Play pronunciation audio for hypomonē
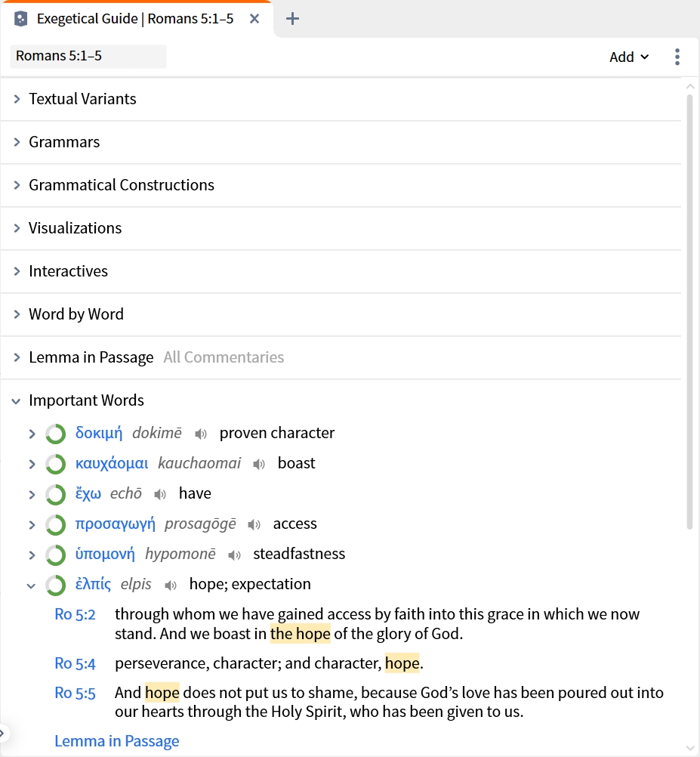This screenshot has width=700, height=757. [234, 555]
